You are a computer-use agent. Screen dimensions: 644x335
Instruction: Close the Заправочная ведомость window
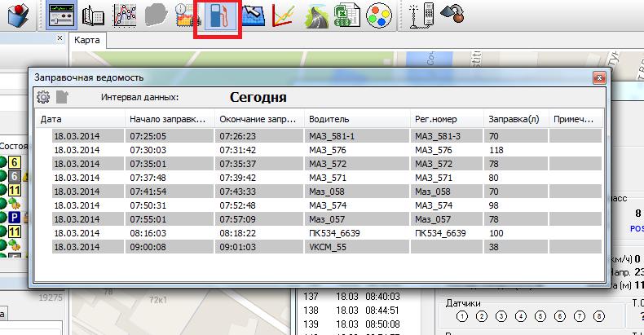point(599,77)
